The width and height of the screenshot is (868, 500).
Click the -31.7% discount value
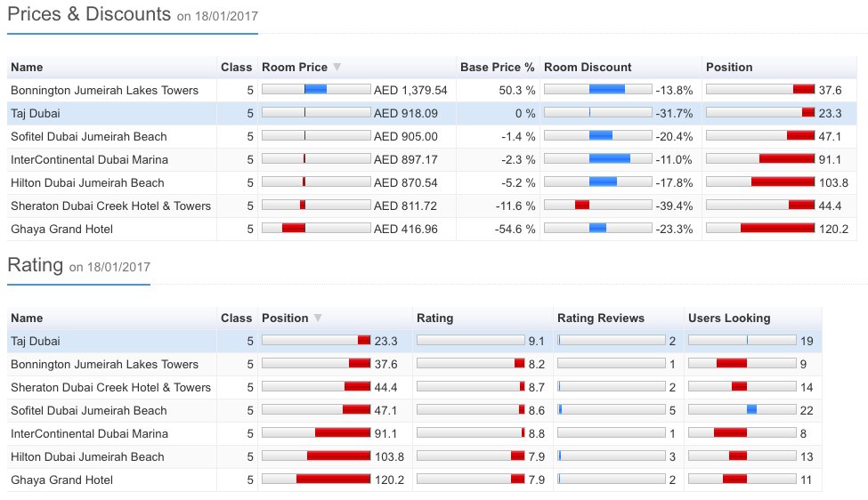coord(674,113)
